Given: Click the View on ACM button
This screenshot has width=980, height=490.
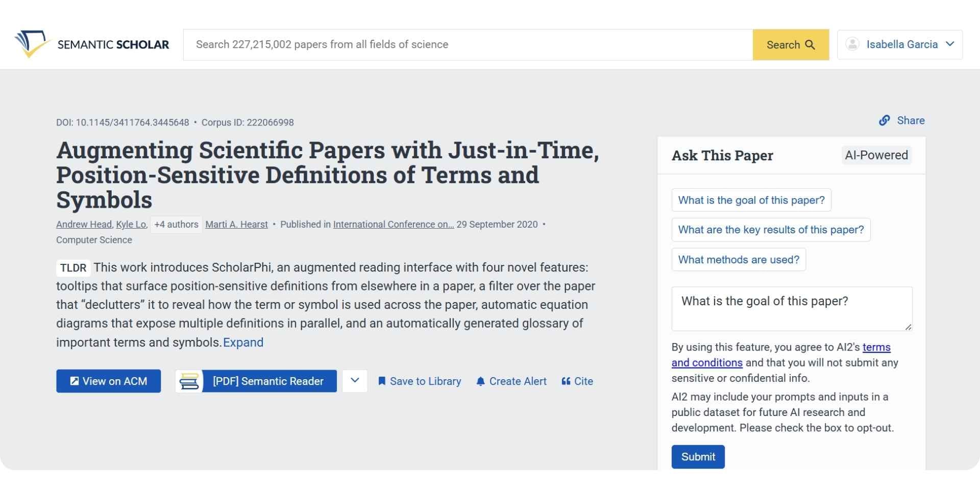Looking at the screenshot, I should [x=108, y=381].
